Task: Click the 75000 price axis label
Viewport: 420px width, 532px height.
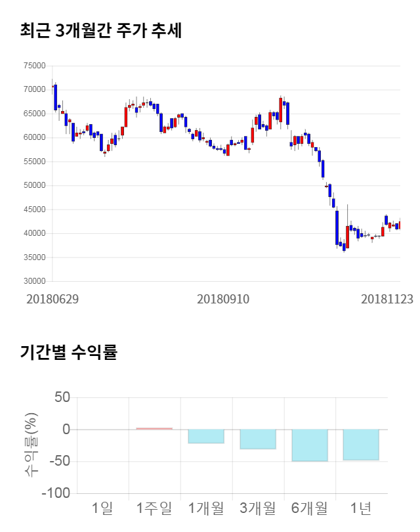Action: 33,66
